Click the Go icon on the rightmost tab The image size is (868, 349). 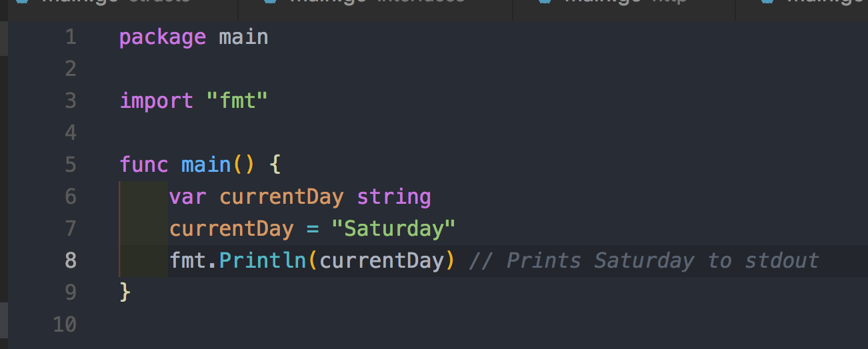tap(767, 2)
